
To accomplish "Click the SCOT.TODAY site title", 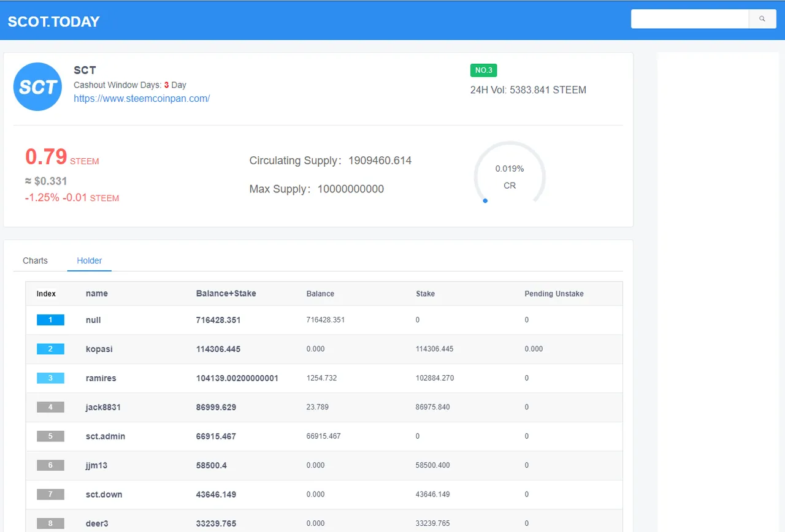I will click(53, 22).
